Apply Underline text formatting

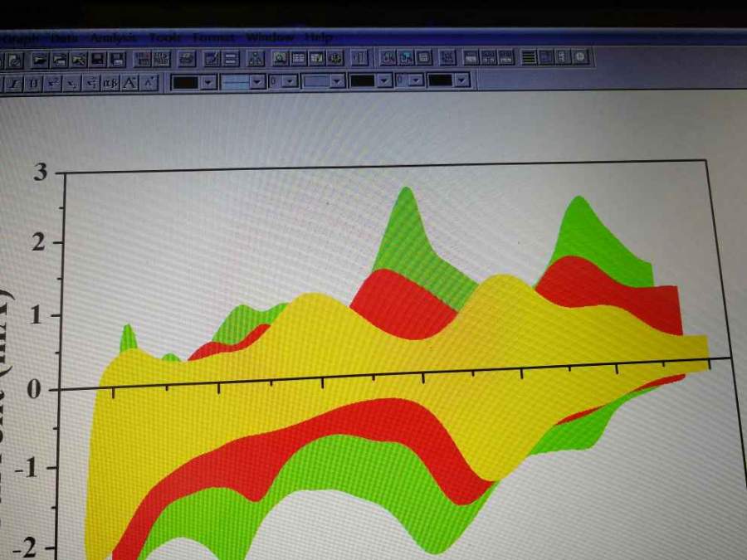point(33,84)
